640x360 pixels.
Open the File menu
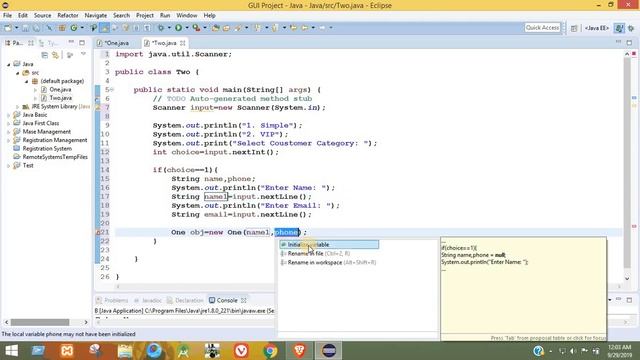click(7, 16)
